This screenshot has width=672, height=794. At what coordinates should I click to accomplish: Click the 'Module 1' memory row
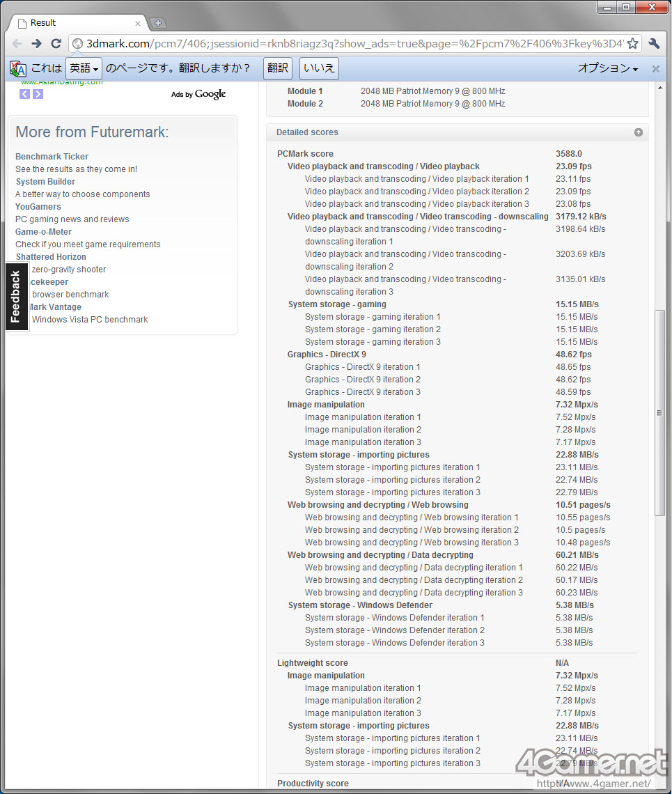(x=396, y=91)
